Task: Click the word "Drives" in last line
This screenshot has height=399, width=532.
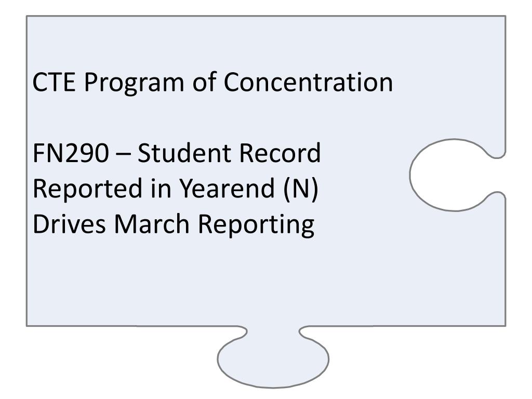Action: pos(69,224)
